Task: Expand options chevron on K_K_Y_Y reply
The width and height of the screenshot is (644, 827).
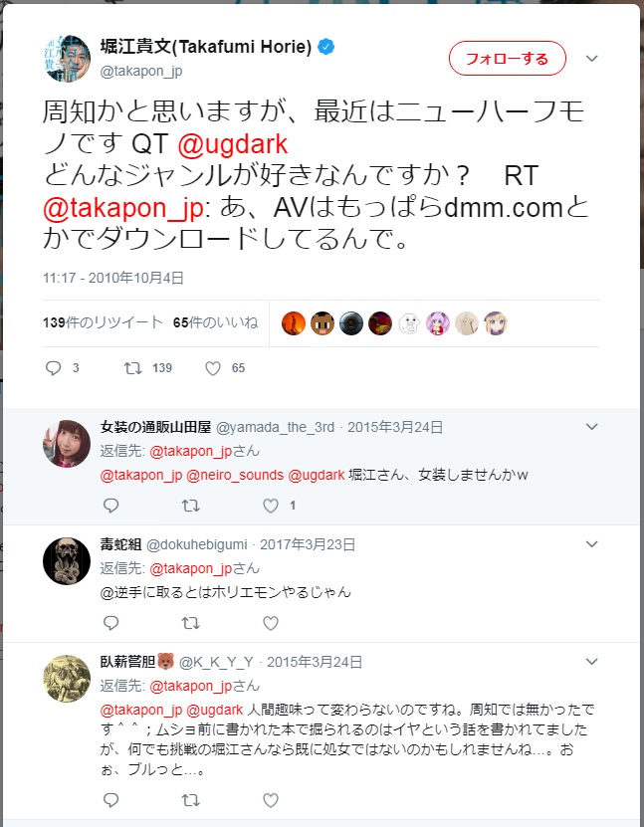Action: point(592,662)
